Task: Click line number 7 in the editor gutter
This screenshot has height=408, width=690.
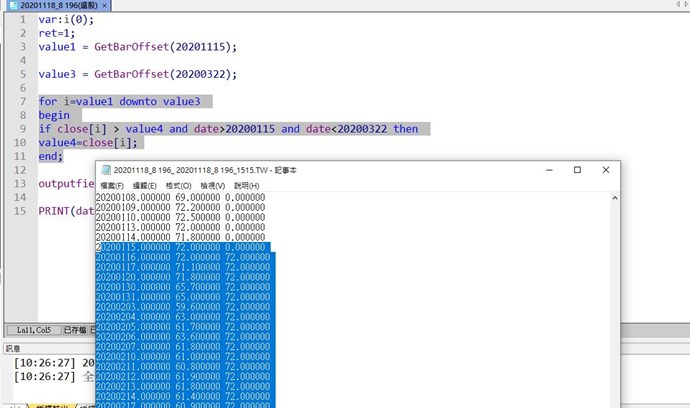Action: tap(21, 101)
